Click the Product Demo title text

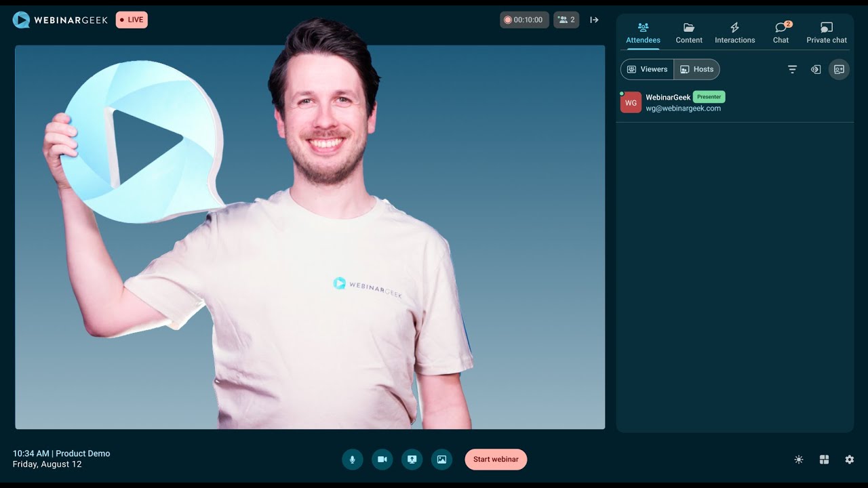[83, 453]
